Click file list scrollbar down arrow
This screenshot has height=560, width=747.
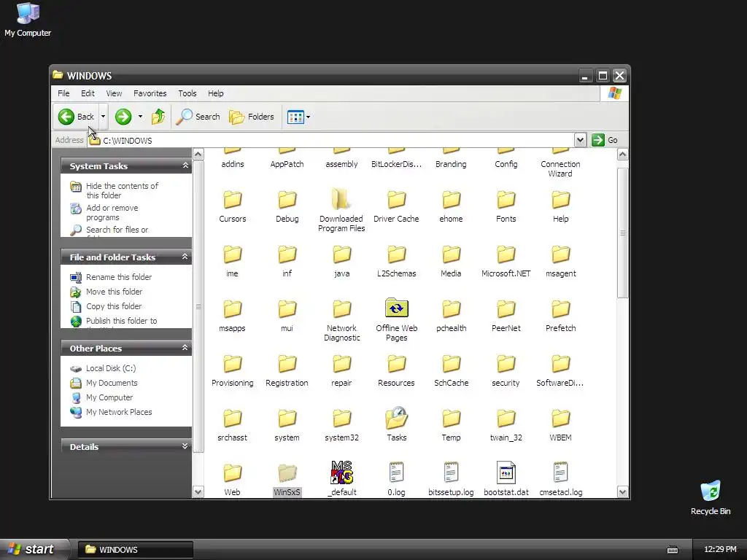pyautogui.click(x=623, y=492)
